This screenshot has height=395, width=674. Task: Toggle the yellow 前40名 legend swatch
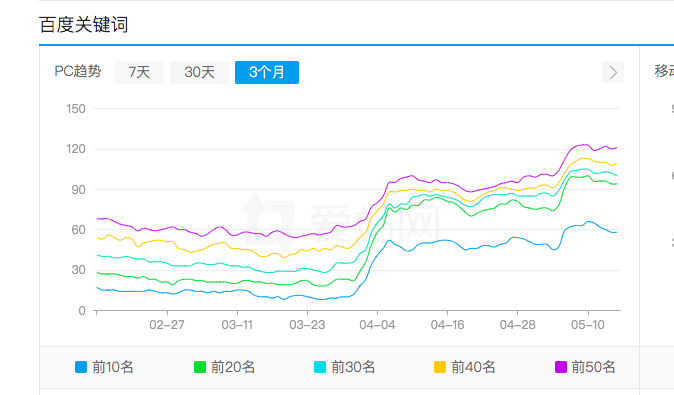tap(440, 367)
